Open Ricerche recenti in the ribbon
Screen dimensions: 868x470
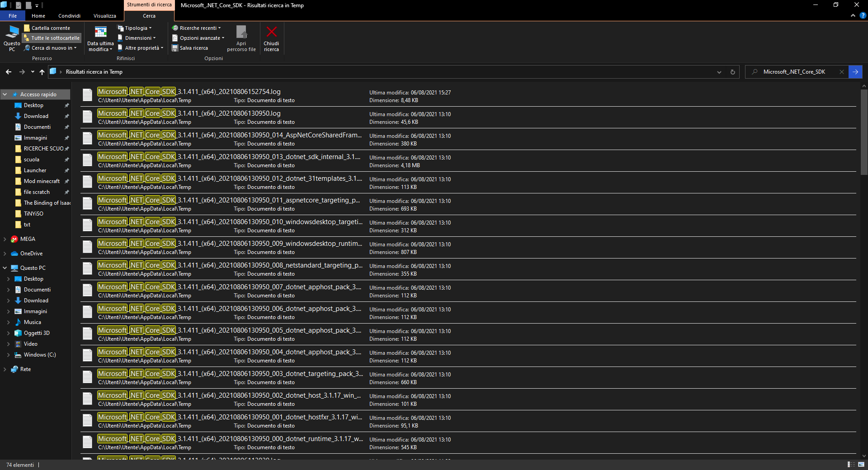[x=197, y=28]
